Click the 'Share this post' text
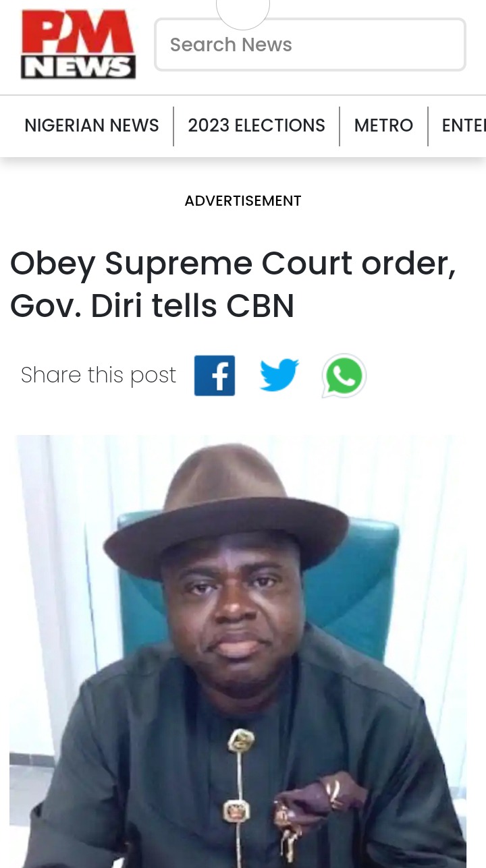486x868 pixels. [x=99, y=375]
